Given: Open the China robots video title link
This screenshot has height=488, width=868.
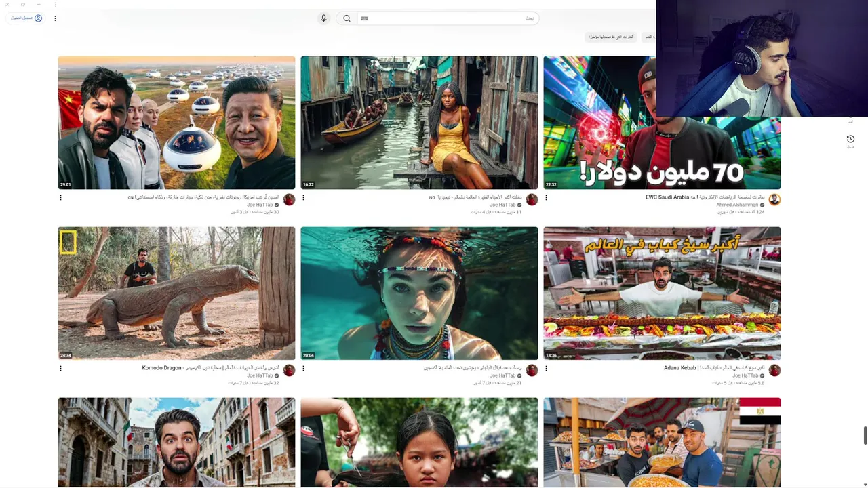Looking at the screenshot, I should [203, 197].
